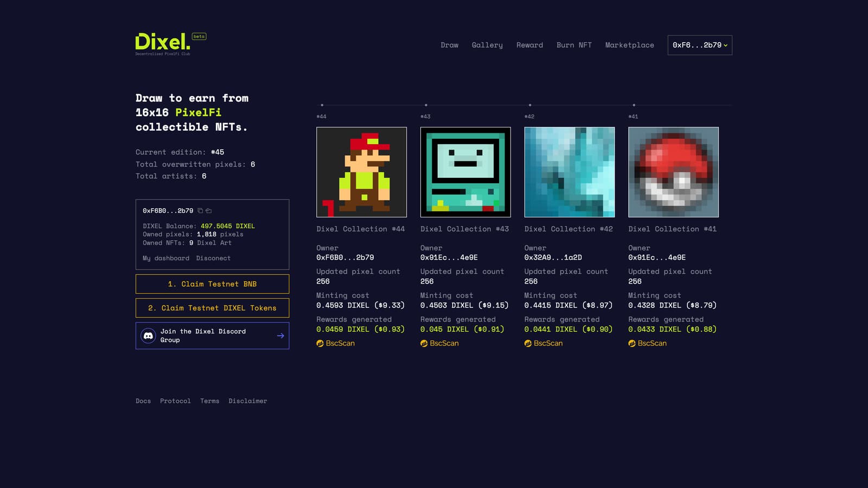This screenshot has height=488, width=868.
Task: Click the BscScan icon under Collection #43
Action: point(424,343)
